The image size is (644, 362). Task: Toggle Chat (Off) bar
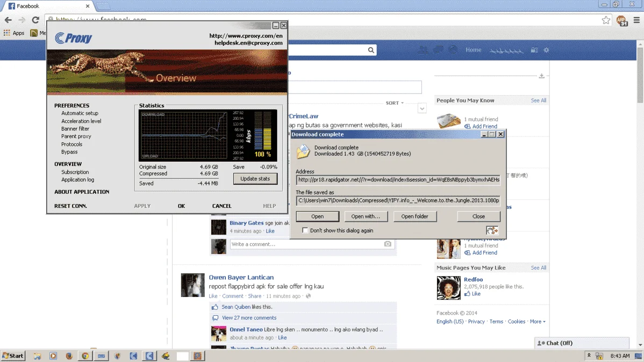coord(582,343)
